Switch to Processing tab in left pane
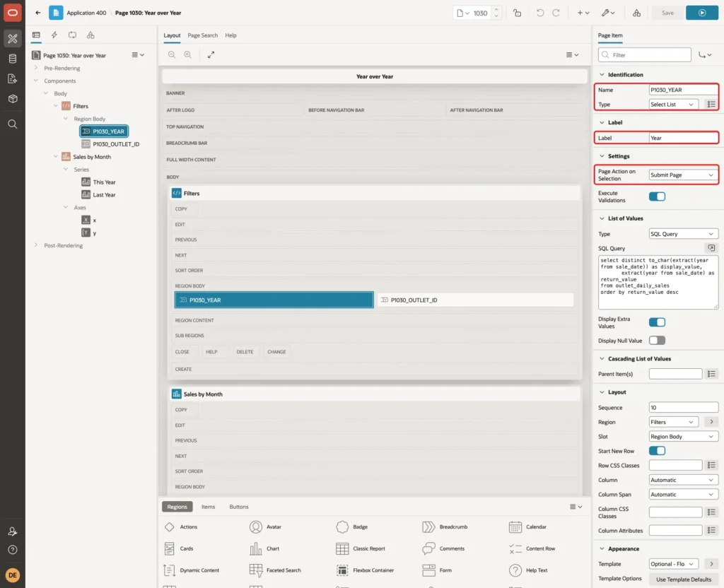Screen dimensions: 724x588 73,35
